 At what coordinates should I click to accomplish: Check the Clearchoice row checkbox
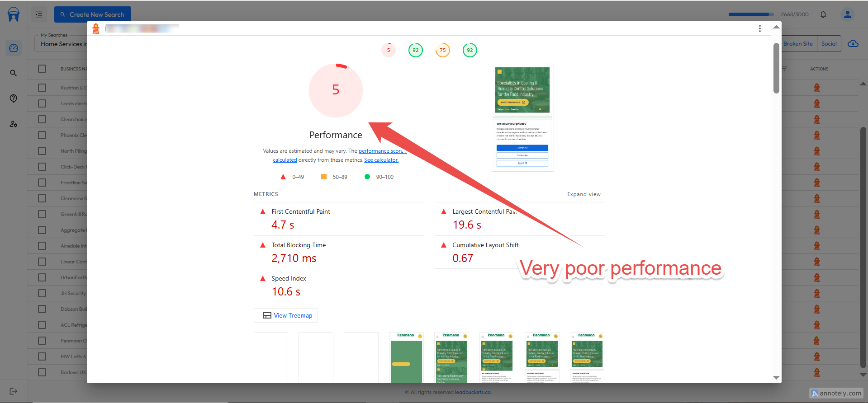(42, 119)
